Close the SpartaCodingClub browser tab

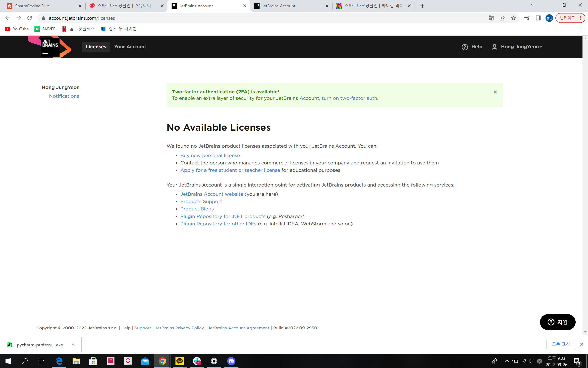80,6
